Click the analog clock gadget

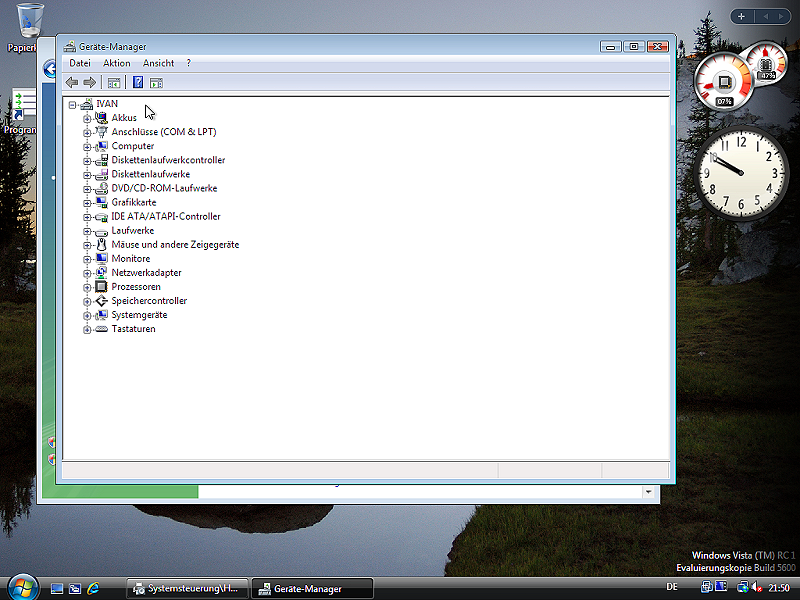742,172
